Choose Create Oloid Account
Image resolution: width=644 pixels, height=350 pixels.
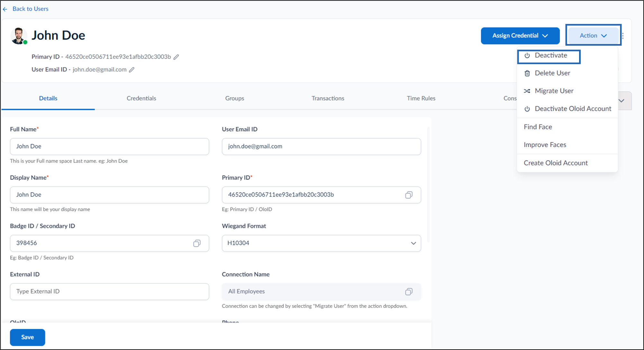click(567, 163)
